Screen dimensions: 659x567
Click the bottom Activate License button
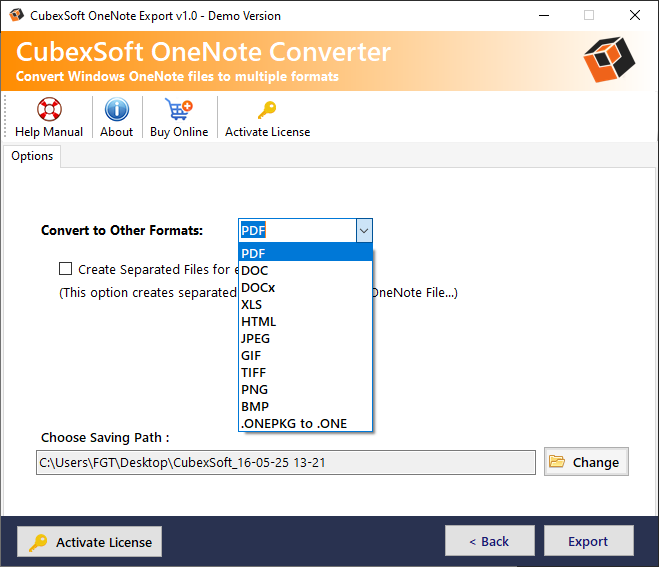point(90,542)
